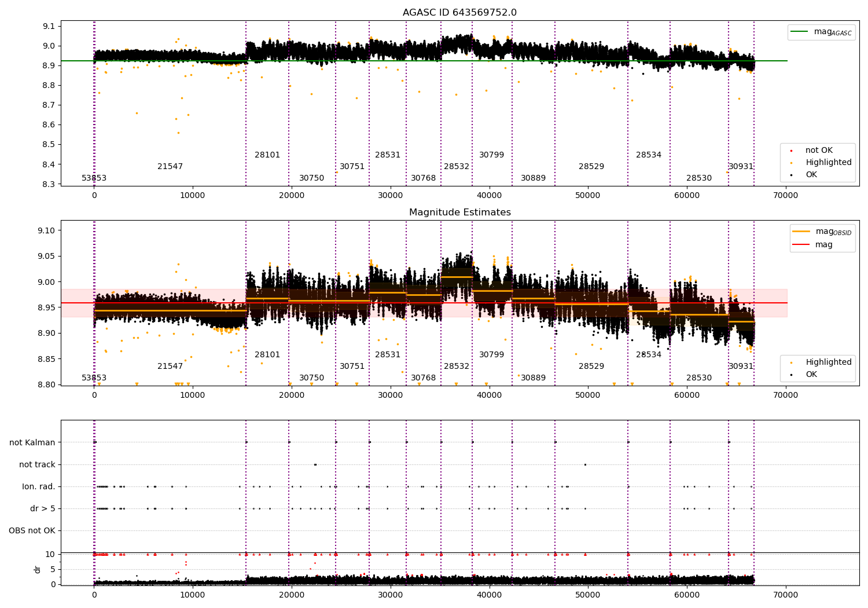Click the 8.3 y-axis tick label
This screenshot has height=608, width=868.
[x=49, y=184]
